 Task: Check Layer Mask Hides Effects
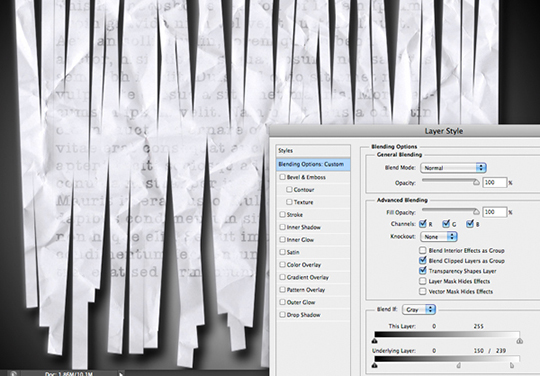point(423,281)
